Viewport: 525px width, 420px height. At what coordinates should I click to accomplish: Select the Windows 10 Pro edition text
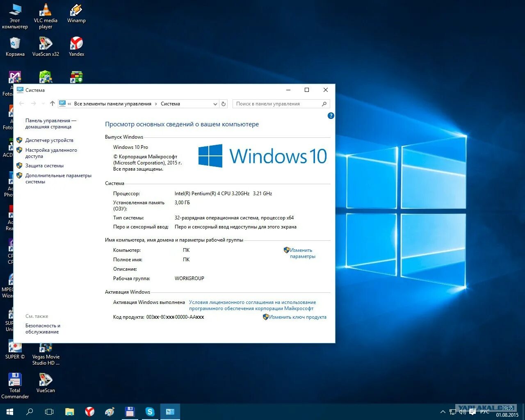tap(130, 147)
